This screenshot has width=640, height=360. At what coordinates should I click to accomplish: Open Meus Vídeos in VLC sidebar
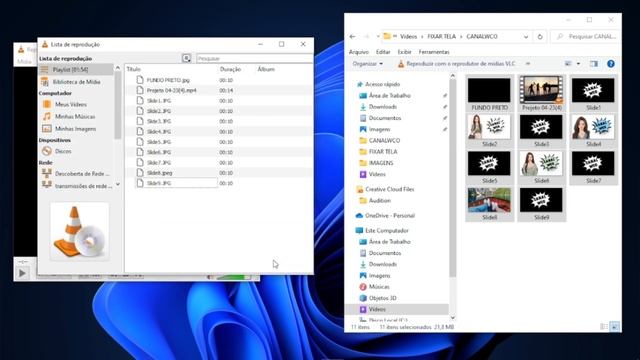click(70, 104)
